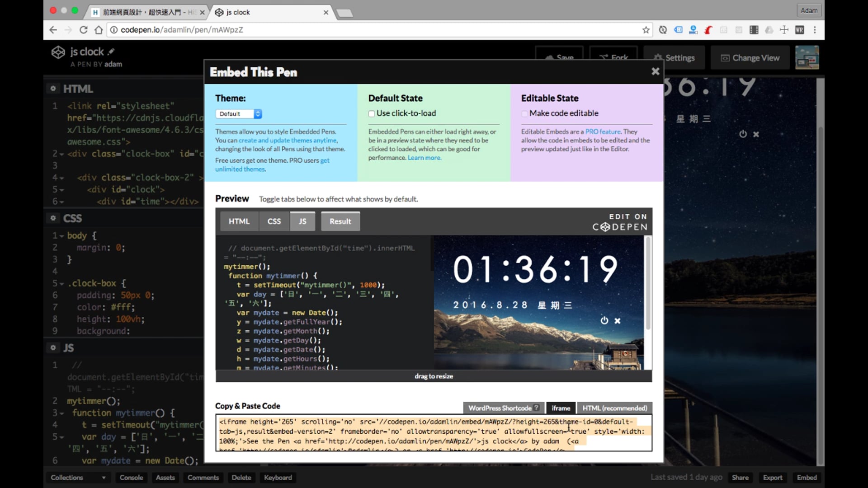The height and width of the screenshot is (488, 868).
Task: Bookmark the page with the star icon
Action: click(646, 30)
